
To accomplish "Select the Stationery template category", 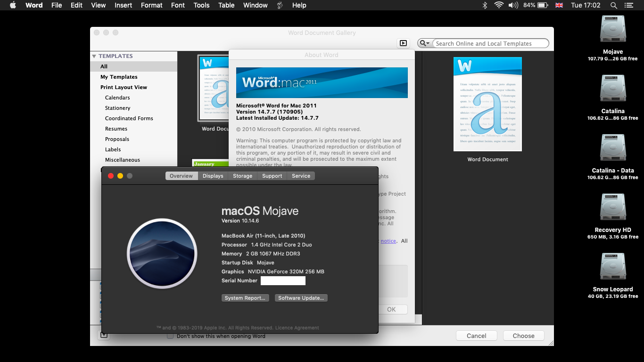I will pyautogui.click(x=133, y=108).
